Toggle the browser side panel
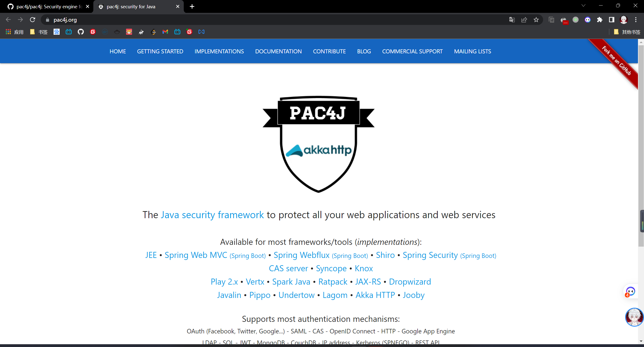644x347 pixels. tap(612, 20)
